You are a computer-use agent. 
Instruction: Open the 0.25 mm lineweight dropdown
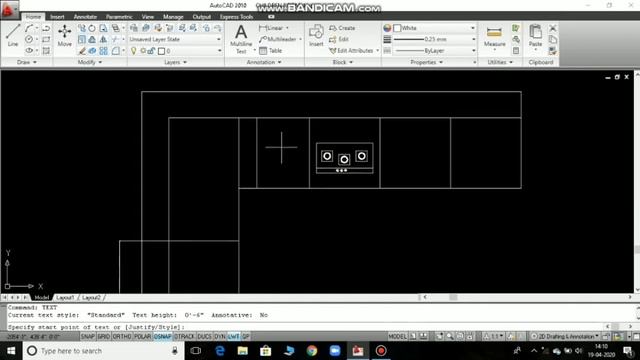434,39
